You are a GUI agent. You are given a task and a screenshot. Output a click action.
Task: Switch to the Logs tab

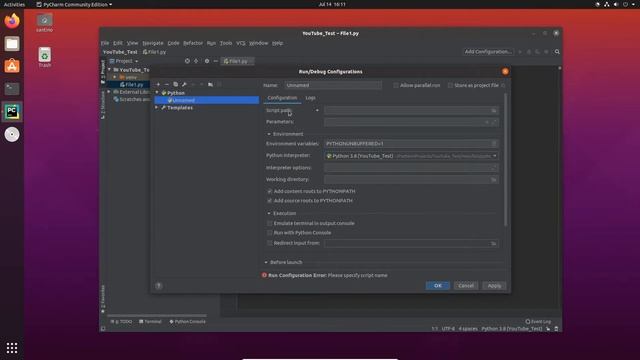[310, 98]
